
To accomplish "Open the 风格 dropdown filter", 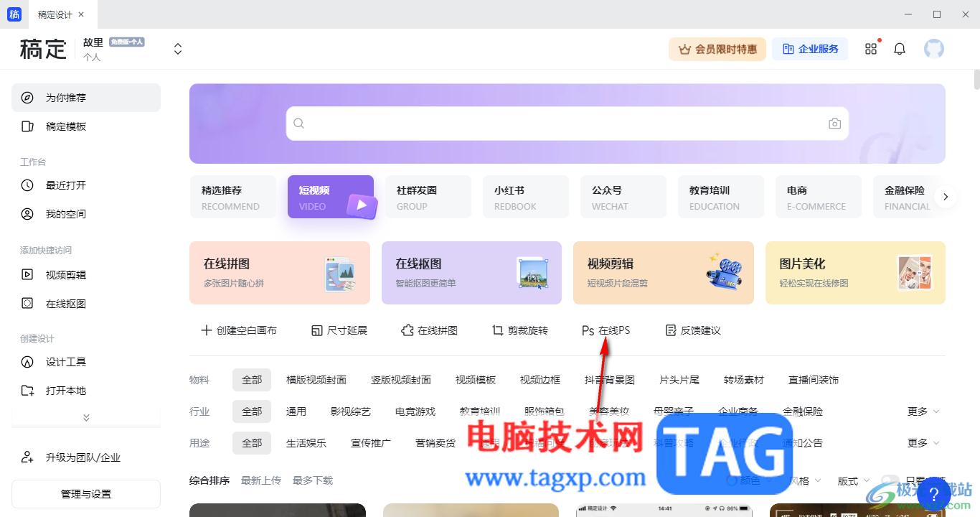I will (x=806, y=480).
